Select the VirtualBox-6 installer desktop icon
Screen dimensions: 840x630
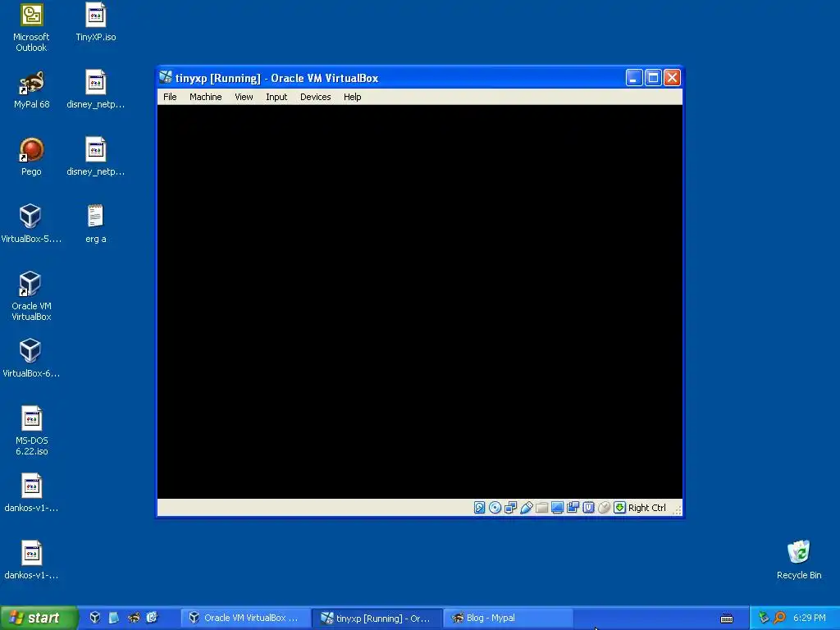(x=31, y=358)
